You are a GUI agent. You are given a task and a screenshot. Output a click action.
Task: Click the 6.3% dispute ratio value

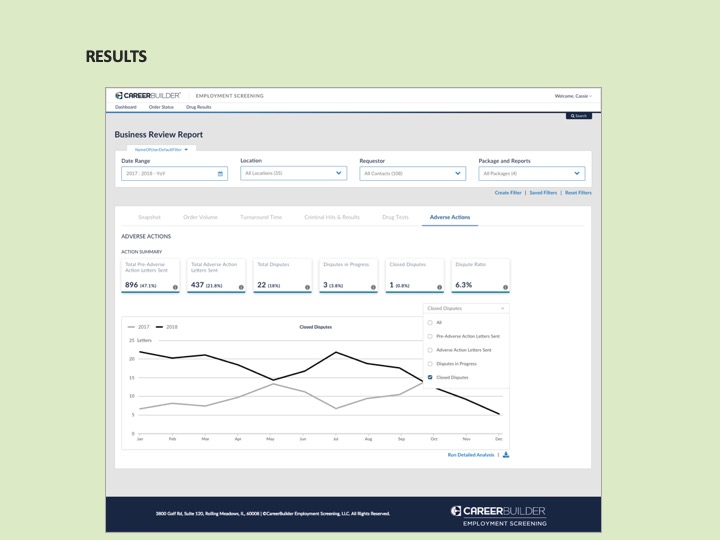tap(463, 285)
